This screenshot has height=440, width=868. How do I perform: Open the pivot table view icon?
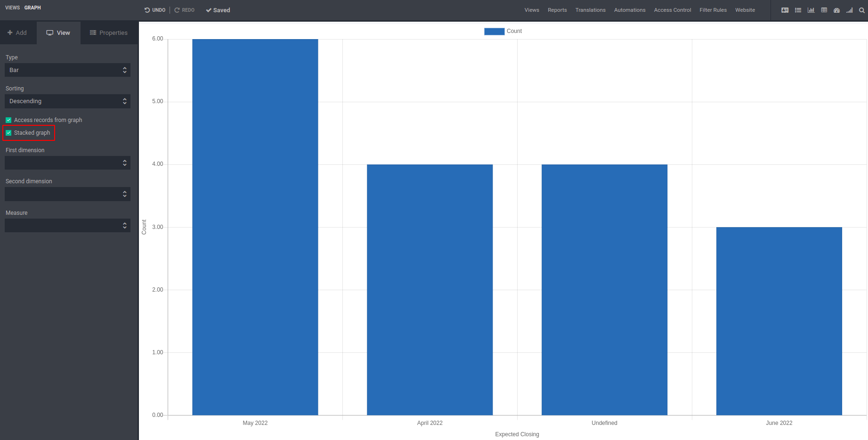(824, 10)
